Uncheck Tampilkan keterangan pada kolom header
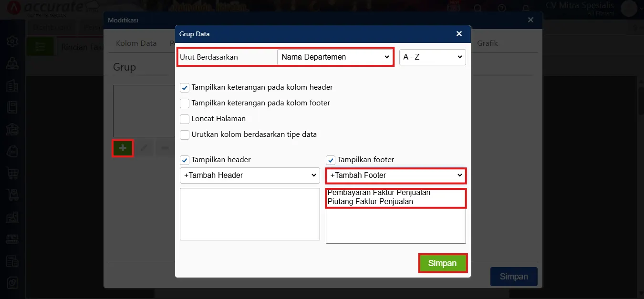This screenshot has height=299, width=644. pyautogui.click(x=185, y=87)
